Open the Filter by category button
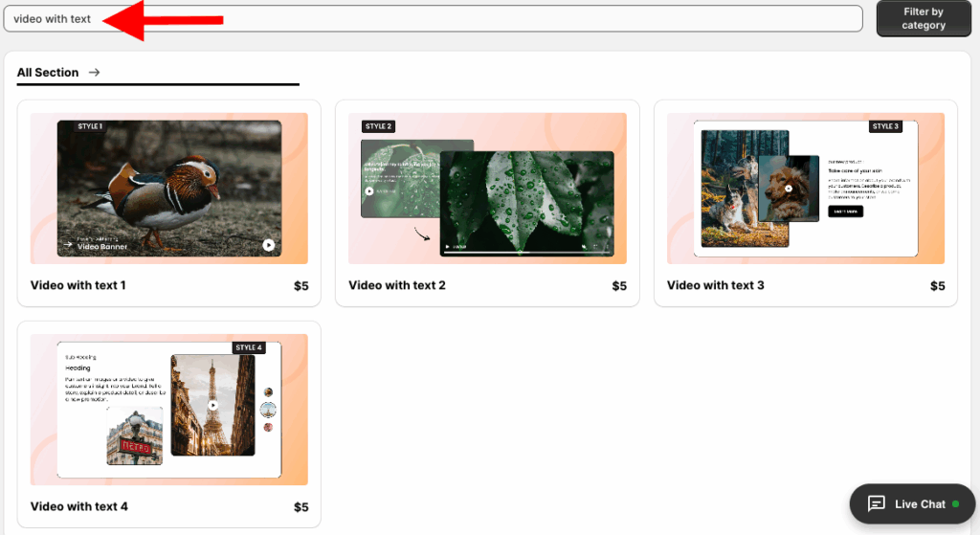Image resolution: width=980 pixels, height=535 pixels. tap(924, 19)
